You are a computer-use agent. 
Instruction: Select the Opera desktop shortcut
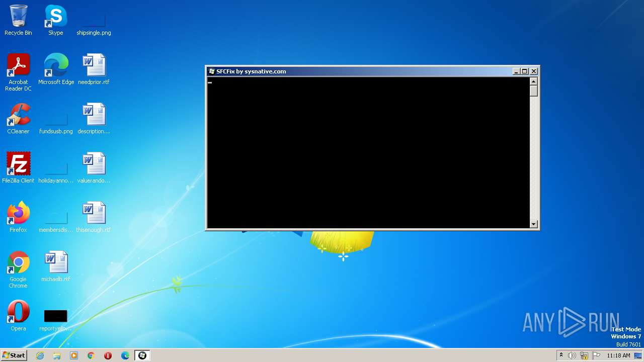coord(18,316)
